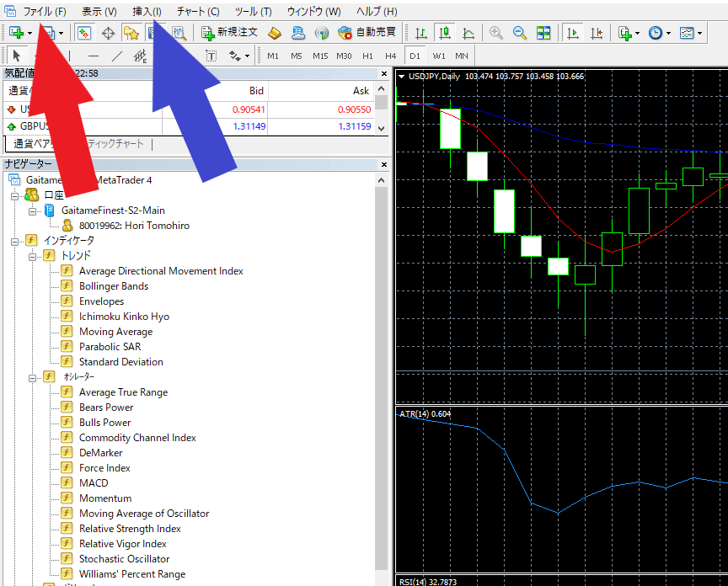This screenshot has height=586, width=728.
Task: Switch timeframe to MN
Action: 462,56
